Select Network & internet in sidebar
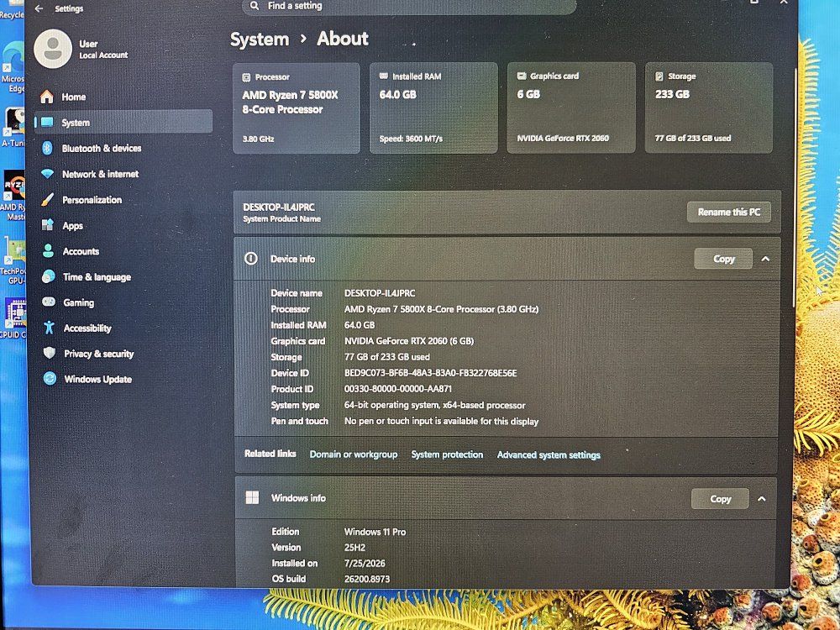The image size is (840, 630). 123,174
